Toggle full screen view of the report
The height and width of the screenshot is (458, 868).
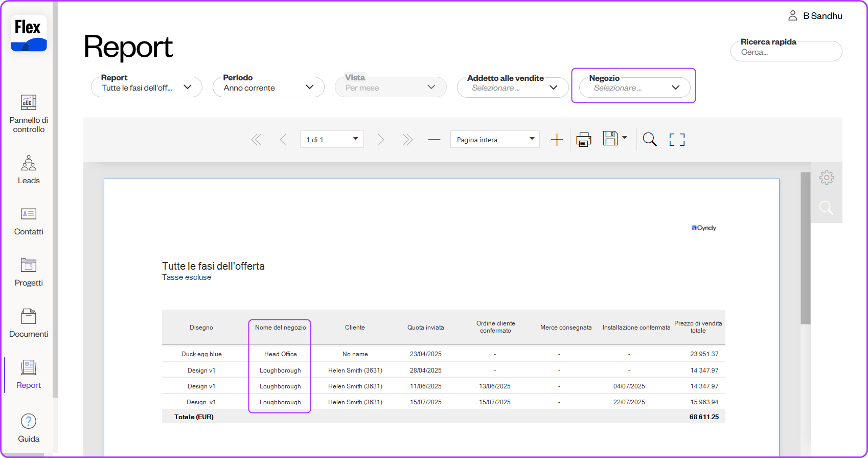pyautogui.click(x=677, y=140)
